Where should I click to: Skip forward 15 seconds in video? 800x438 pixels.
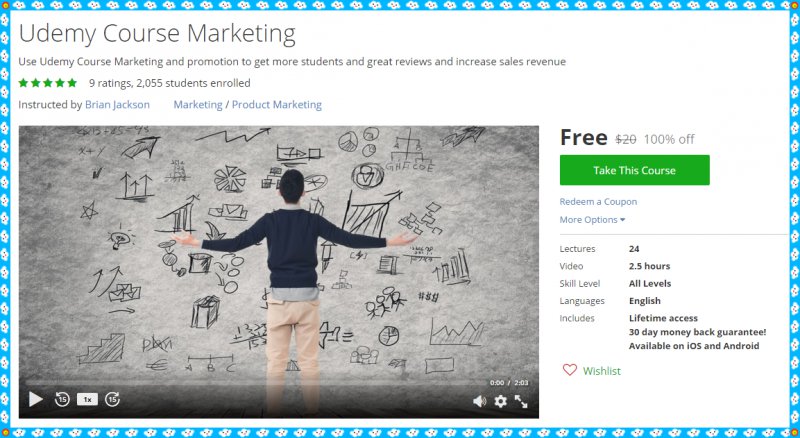click(x=112, y=399)
